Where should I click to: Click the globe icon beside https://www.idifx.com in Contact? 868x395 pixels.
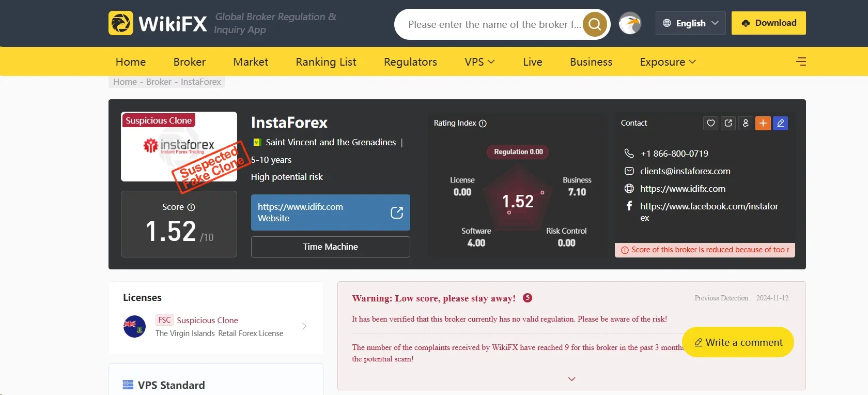(x=629, y=189)
